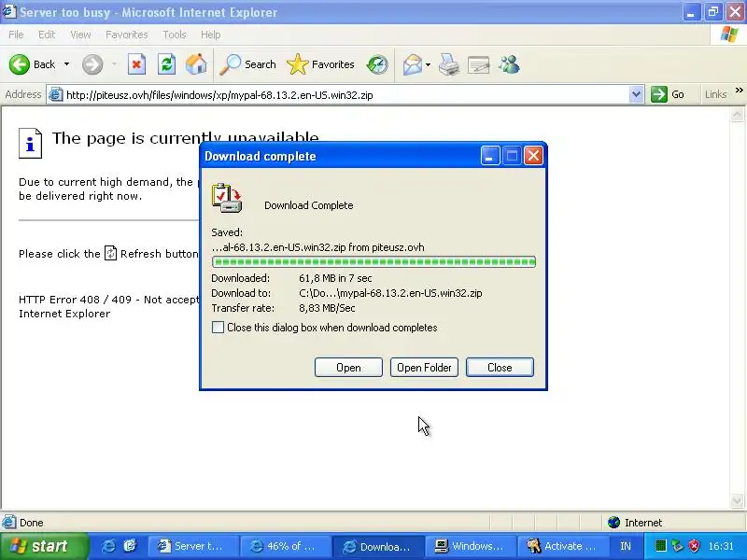Open the Help menu
This screenshot has width=747, height=560.
211,35
